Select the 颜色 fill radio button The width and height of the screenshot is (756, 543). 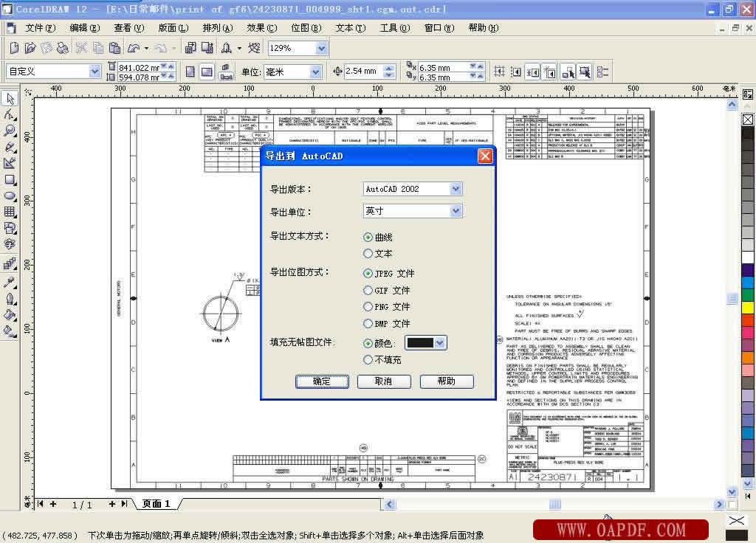pos(368,343)
